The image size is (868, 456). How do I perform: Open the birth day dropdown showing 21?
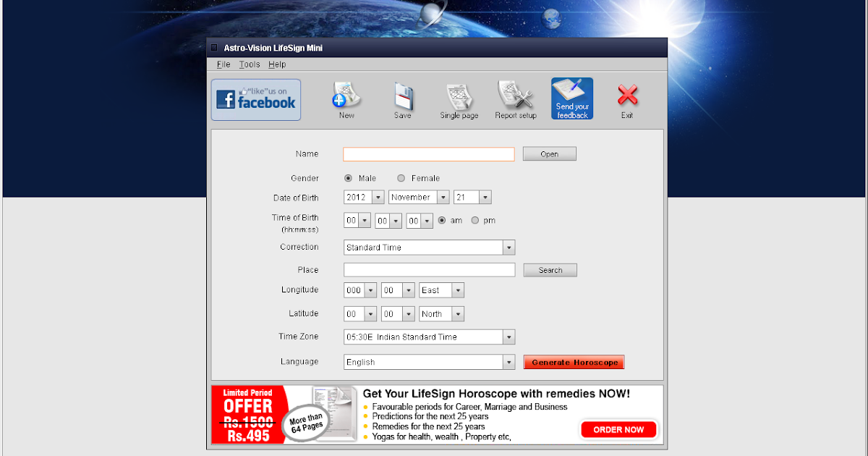pos(472,198)
